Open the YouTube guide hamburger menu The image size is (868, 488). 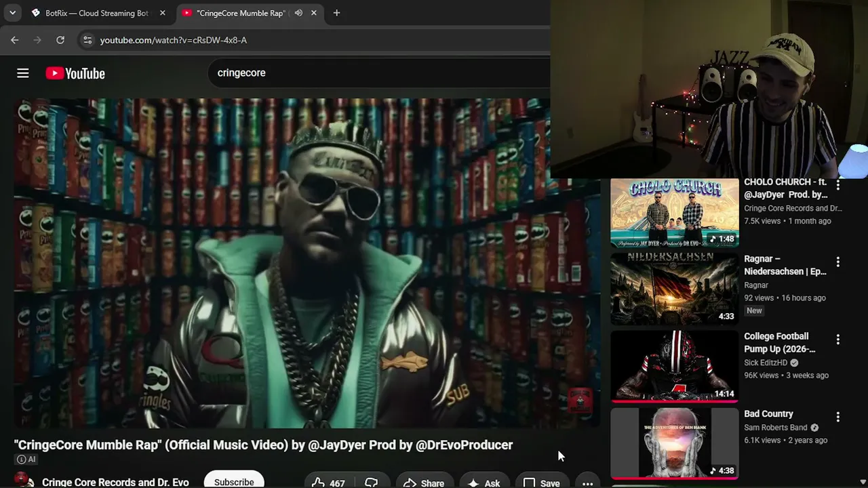point(23,73)
